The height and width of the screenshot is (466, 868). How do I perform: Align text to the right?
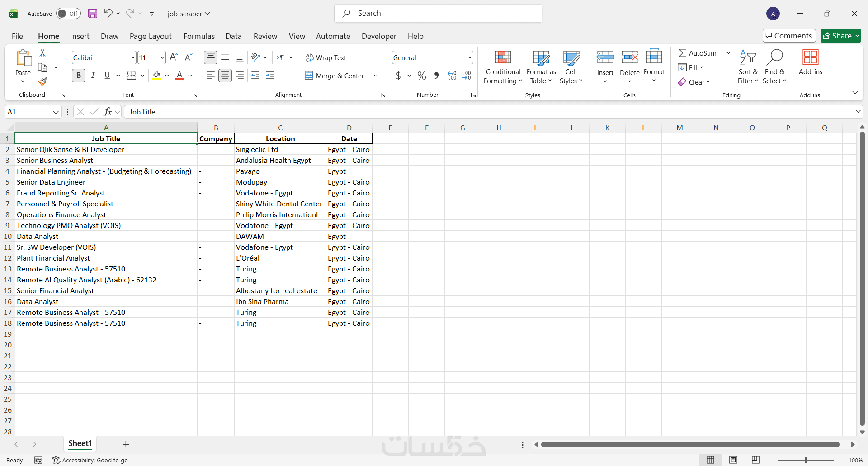(x=240, y=76)
